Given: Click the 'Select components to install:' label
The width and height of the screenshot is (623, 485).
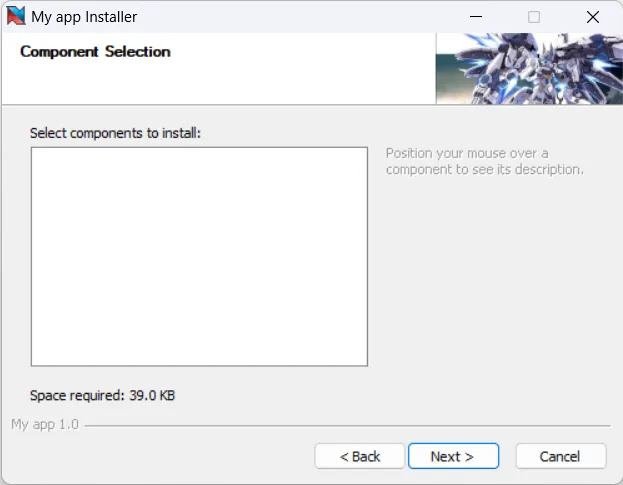Looking at the screenshot, I should coord(116,133).
